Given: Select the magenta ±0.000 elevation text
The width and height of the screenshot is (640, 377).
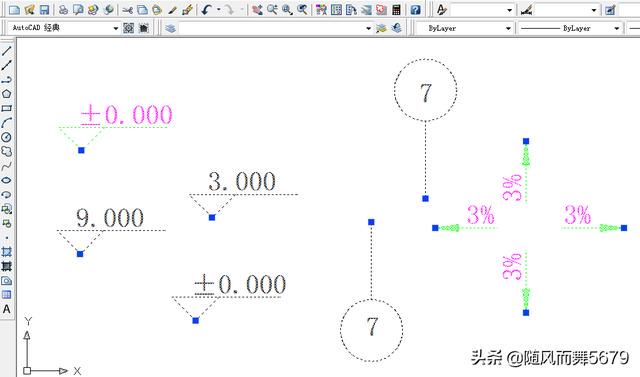Looking at the screenshot, I should point(126,115).
